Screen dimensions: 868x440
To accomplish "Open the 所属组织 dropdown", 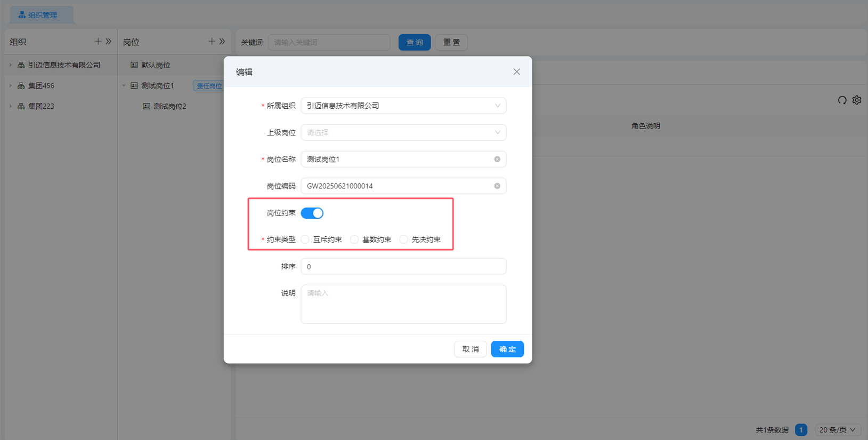I will click(403, 106).
